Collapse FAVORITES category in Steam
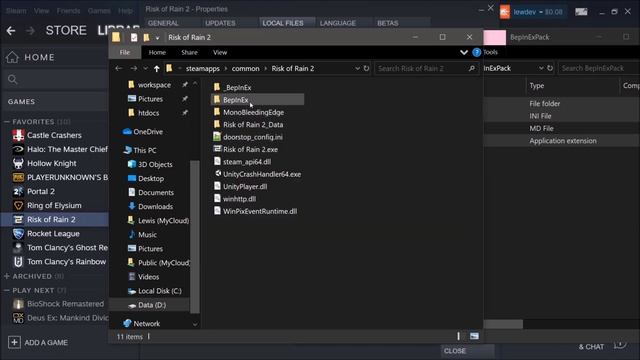The height and width of the screenshot is (360, 640). tap(7, 122)
